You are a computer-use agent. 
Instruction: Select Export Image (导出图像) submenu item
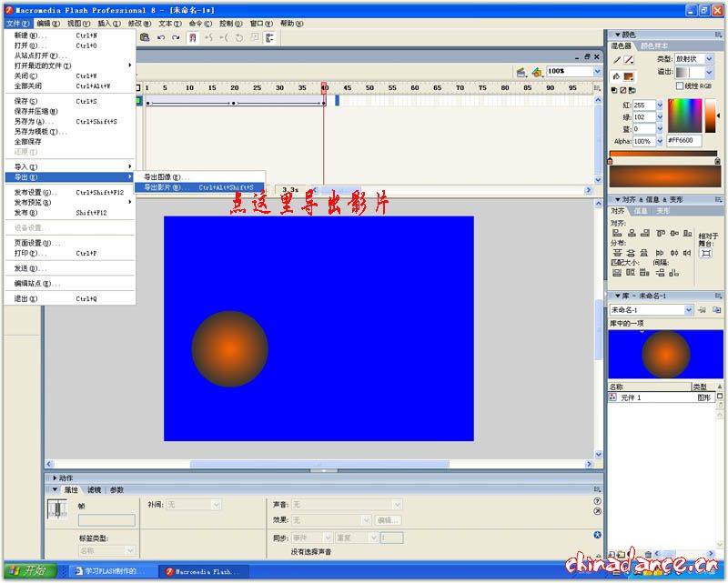(x=166, y=176)
